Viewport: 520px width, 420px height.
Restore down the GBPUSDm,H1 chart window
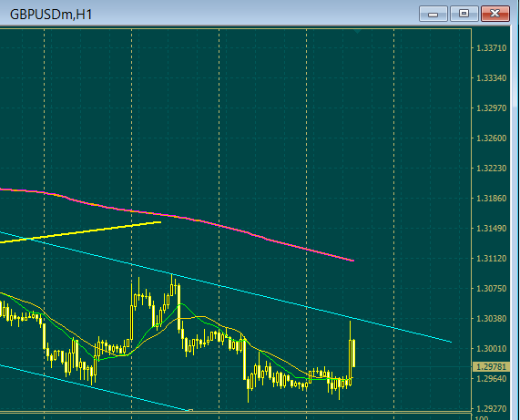[464, 14]
